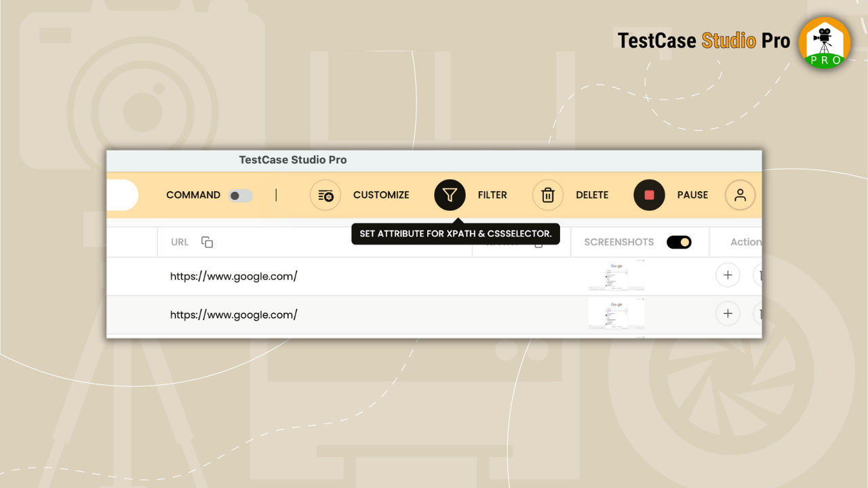Turn off the Screenshots toggle
This screenshot has width=868, height=488.
point(679,242)
